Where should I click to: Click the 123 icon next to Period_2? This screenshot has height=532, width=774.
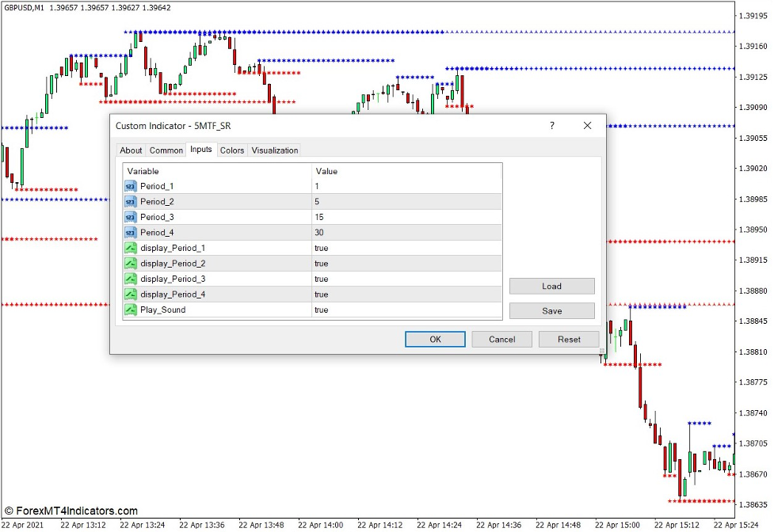coord(130,201)
